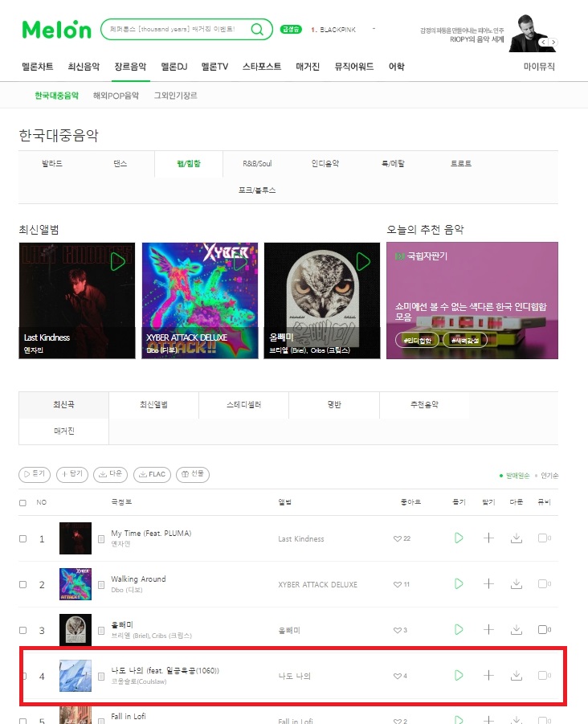Click the FLAC download button
This screenshot has width=588, height=724.
coord(152,474)
